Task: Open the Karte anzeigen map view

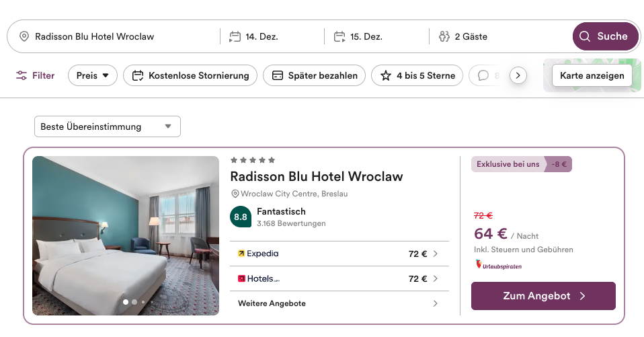Action: 592,75
